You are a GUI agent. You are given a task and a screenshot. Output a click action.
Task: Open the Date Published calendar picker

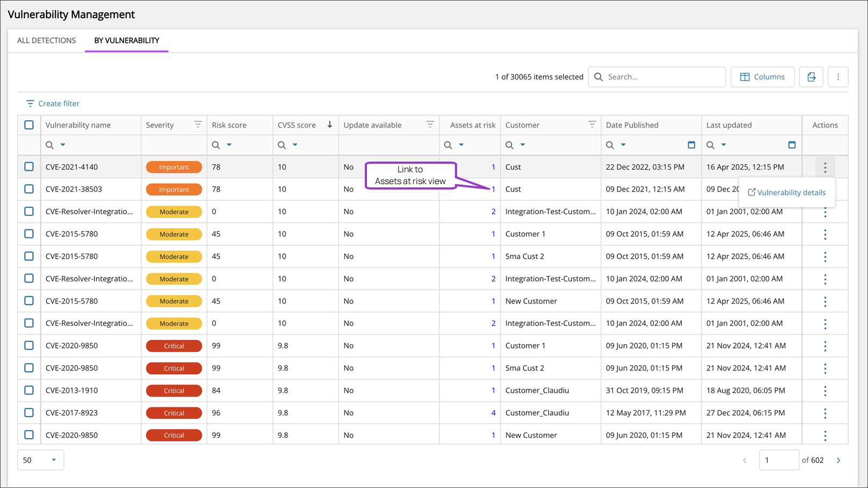(x=691, y=145)
